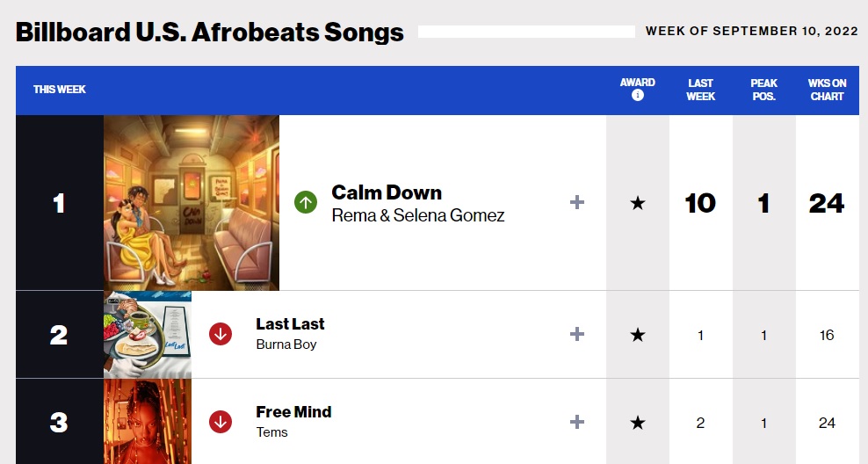Open the Tems artist link
Screen dimensions: 868x464
click(x=271, y=432)
